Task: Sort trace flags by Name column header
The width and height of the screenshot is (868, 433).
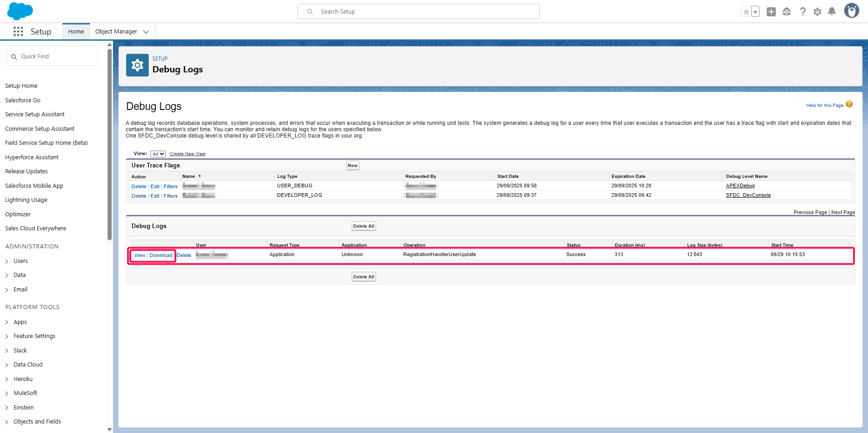Action: click(189, 176)
